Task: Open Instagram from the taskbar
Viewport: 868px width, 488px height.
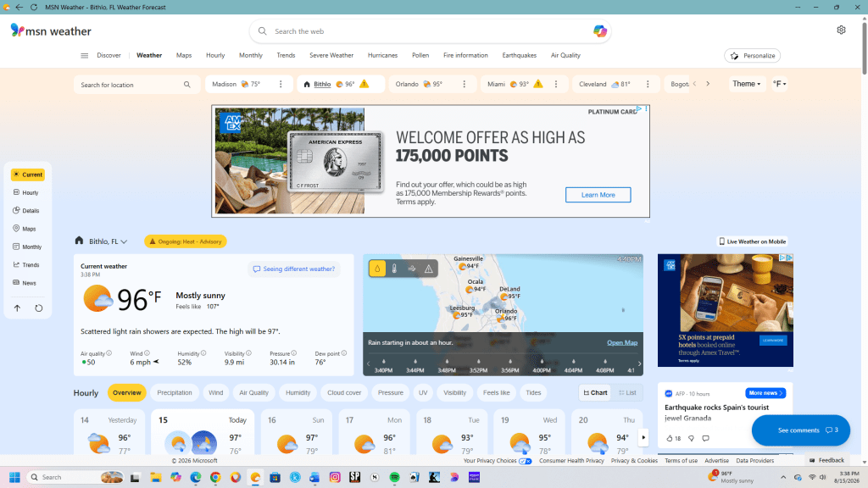Action: (x=335, y=477)
